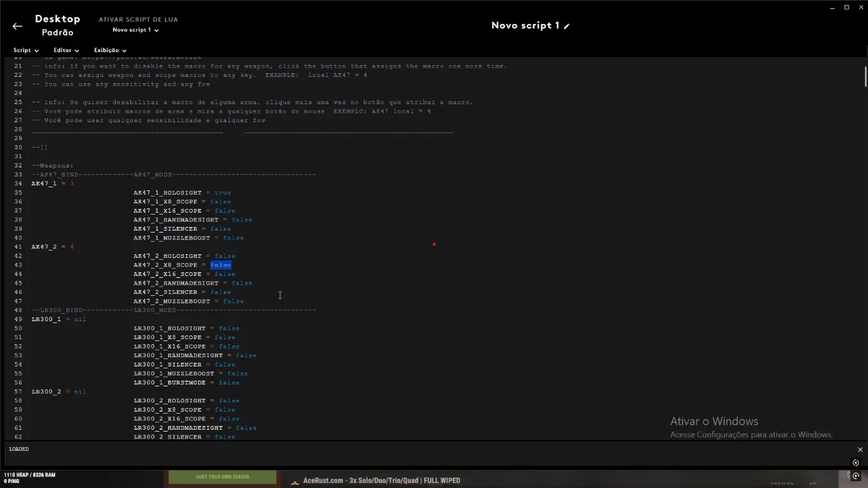Click the AK47_2 = 4 line
Screen dimensions: 868x488
(x=53, y=247)
